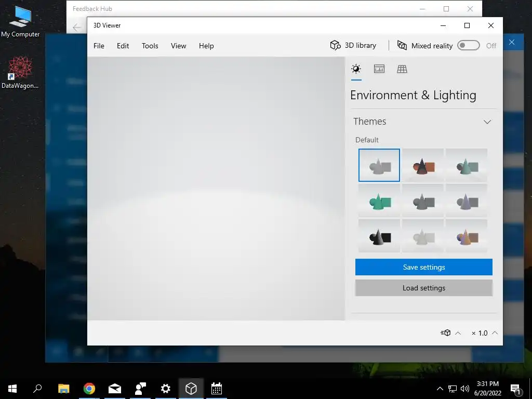The image size is (532, 399).
Task: Open the Tools menu
Action: [150, 46]
